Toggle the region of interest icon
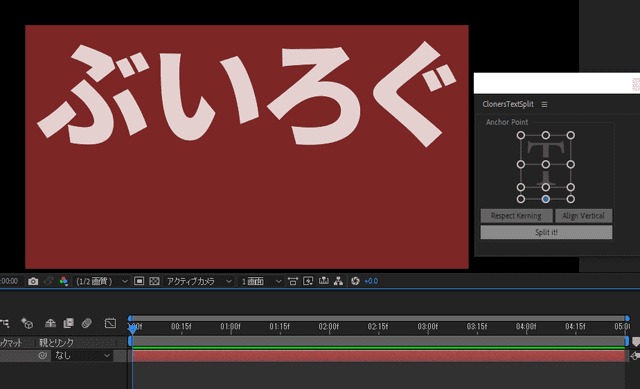This screenshot has width=640, height=389. (139, 281)
